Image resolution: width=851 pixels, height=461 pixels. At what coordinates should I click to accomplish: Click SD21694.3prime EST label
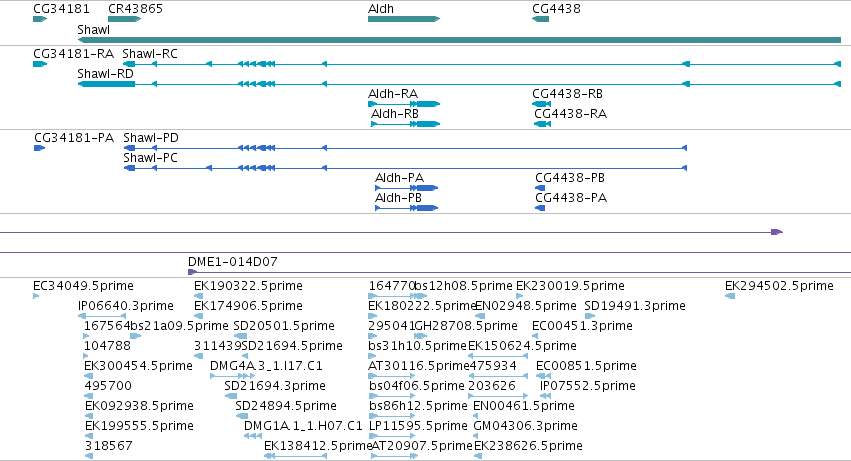point(275,386)
